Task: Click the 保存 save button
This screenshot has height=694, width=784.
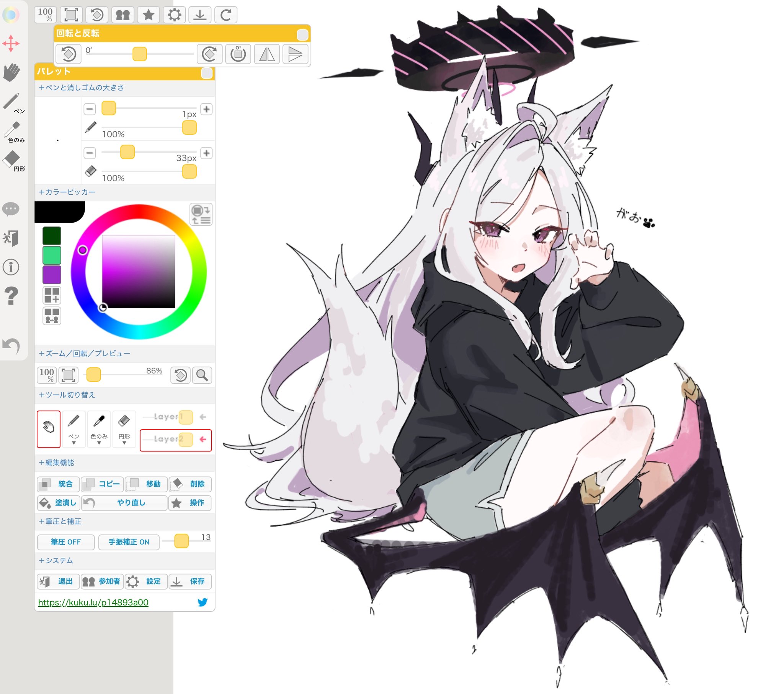Action: [x=190, y=581]
